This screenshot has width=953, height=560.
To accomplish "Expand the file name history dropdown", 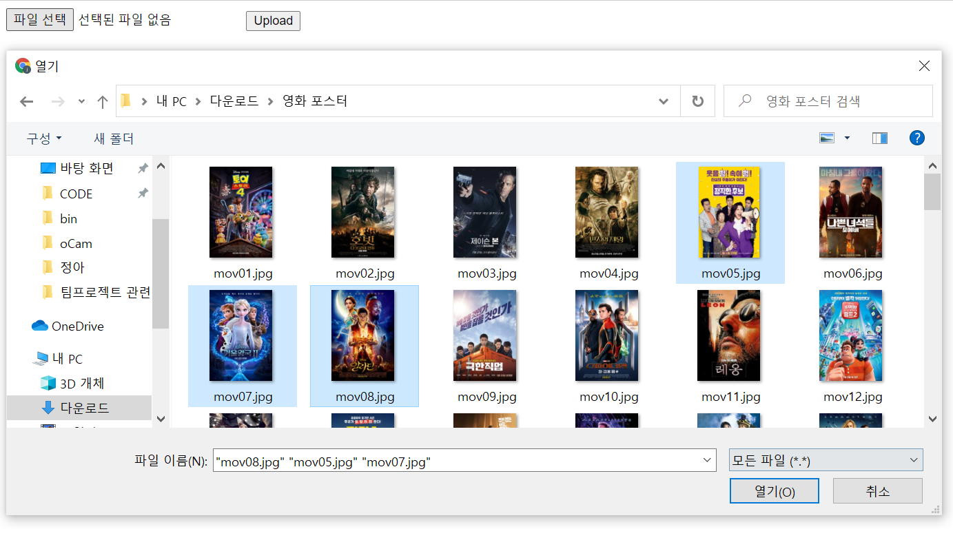I will point(707,460).
